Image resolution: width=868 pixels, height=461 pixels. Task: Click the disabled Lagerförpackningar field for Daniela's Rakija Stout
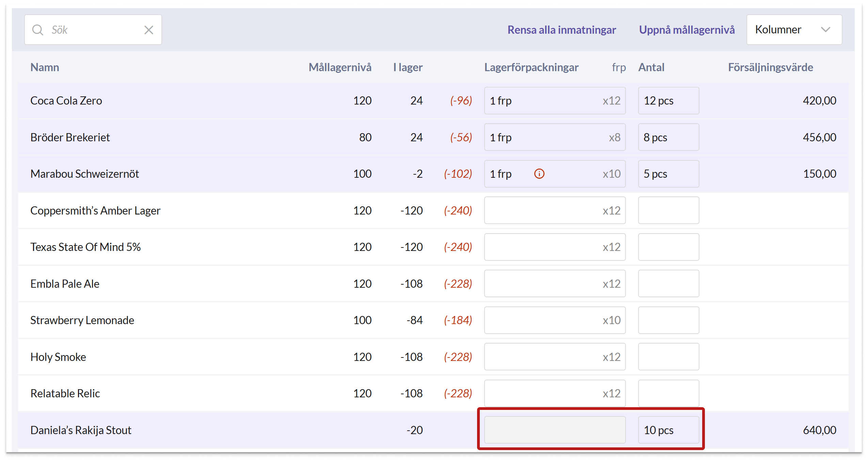tap(555, 430)
